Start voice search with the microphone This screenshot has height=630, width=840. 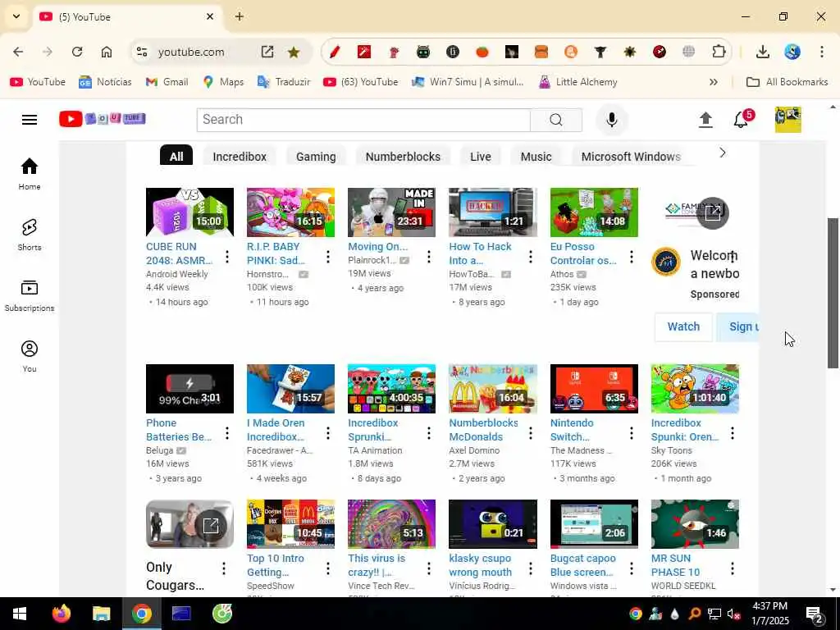pos(612,120)
